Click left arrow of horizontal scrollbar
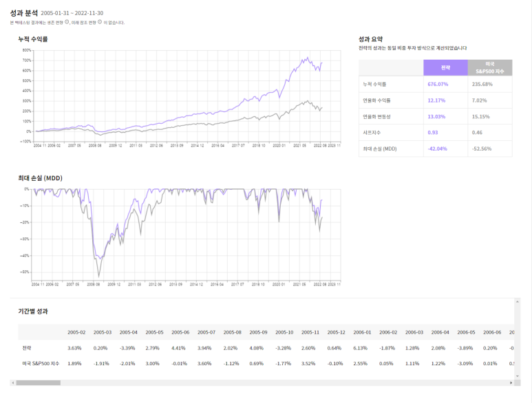The height and width of the screenshot is (403, 532). click(x=13, y=382)
